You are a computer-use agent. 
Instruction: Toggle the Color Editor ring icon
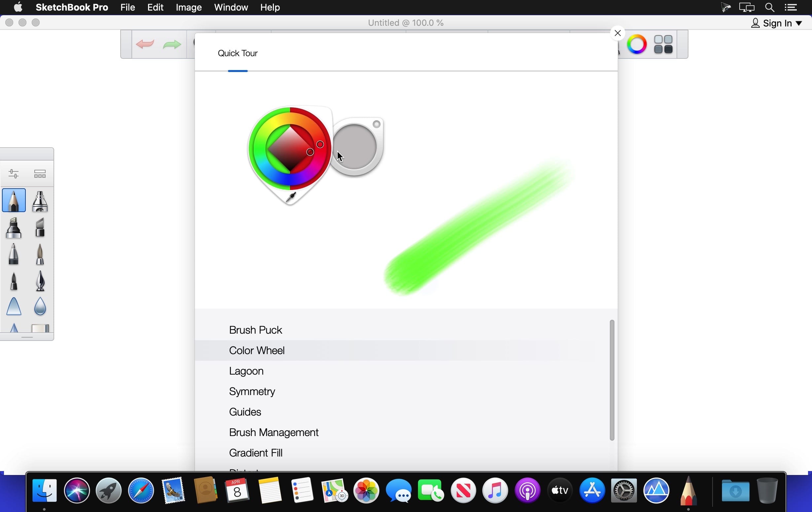tap(637, 44)
